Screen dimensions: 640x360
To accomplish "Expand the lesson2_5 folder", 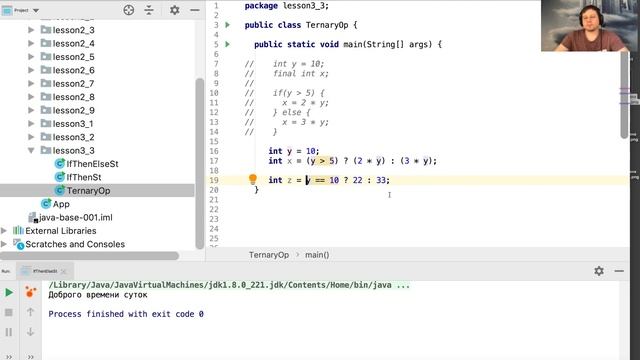I will point(31,57).
